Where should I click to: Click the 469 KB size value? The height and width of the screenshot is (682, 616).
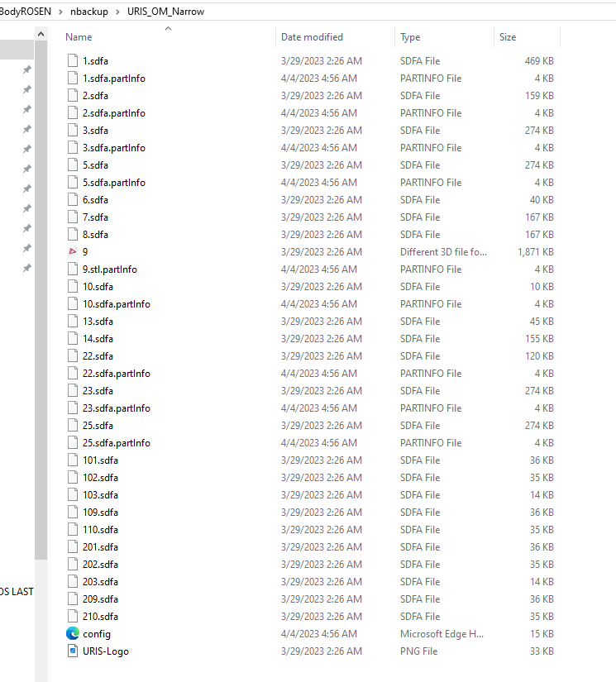[x=539, y=61]
